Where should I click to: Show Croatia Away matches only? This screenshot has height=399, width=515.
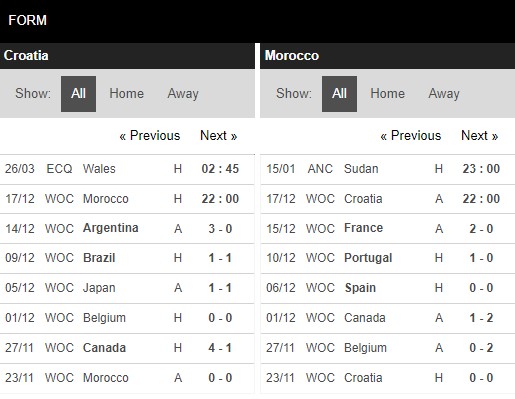click(x=183, y=94)
